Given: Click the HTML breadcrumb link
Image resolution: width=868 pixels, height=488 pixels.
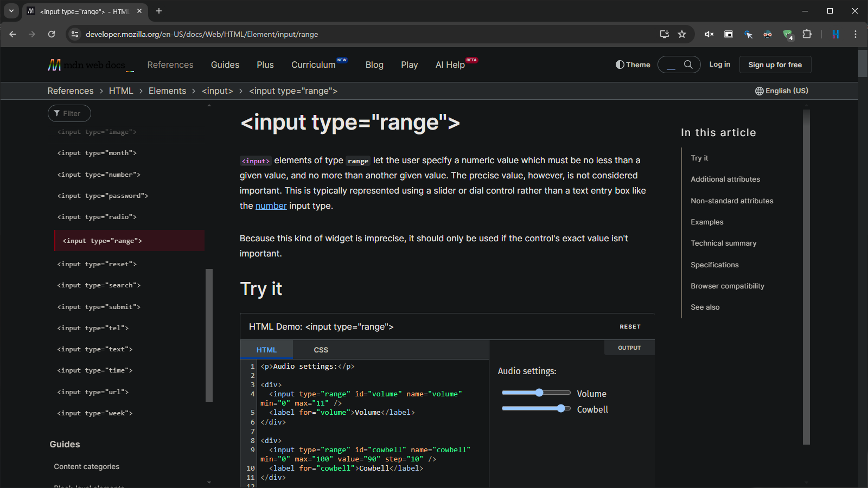Looking at the screenshot, I should click(x=121, y=91).
